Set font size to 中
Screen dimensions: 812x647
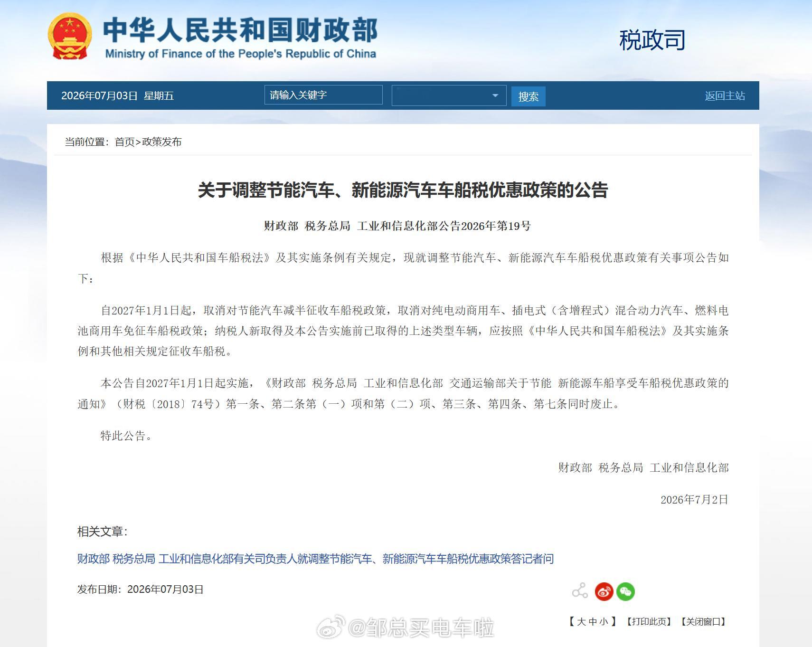593,621
